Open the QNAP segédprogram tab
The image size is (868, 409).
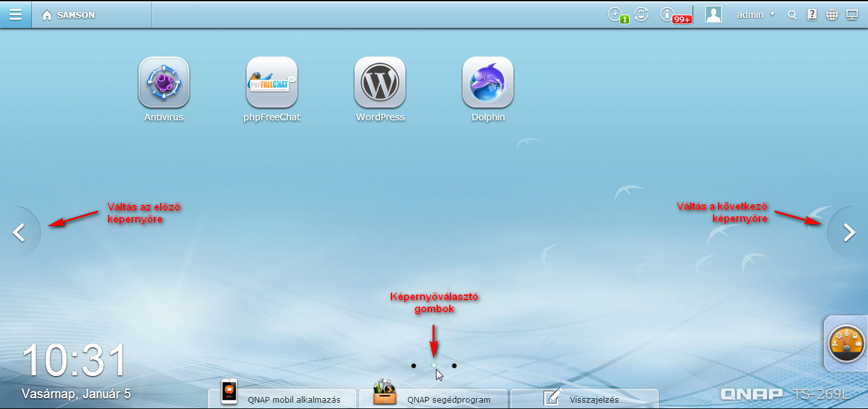[433, 399]
